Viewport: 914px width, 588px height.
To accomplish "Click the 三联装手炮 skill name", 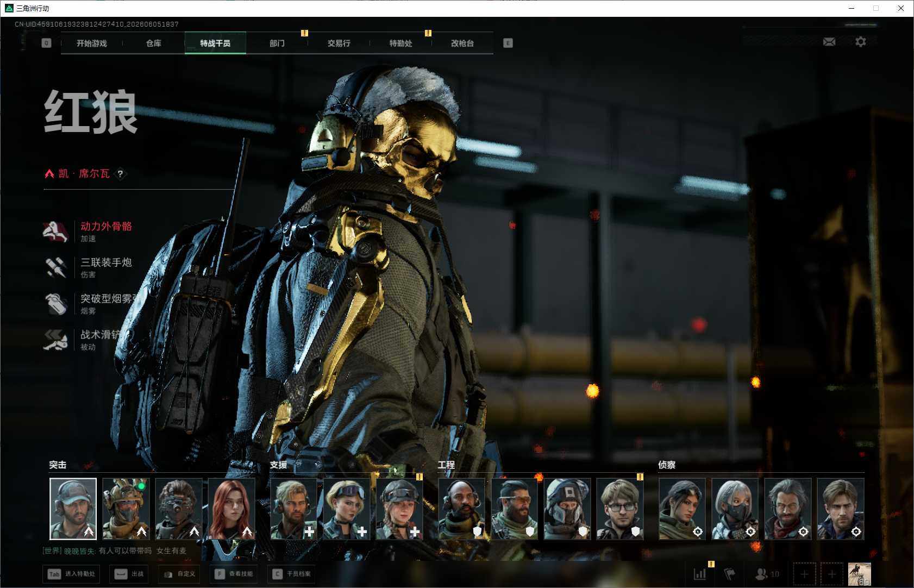I will pyautogui.click(x=107, y=262).
